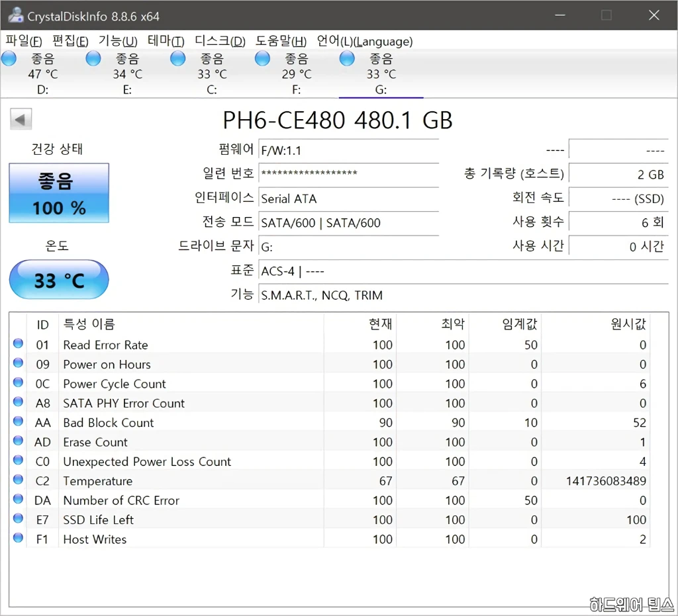The height and width of the screenshot is (616, 678).
Task: Select the Bad Block Count attribute name
Action: click(108, 423)
